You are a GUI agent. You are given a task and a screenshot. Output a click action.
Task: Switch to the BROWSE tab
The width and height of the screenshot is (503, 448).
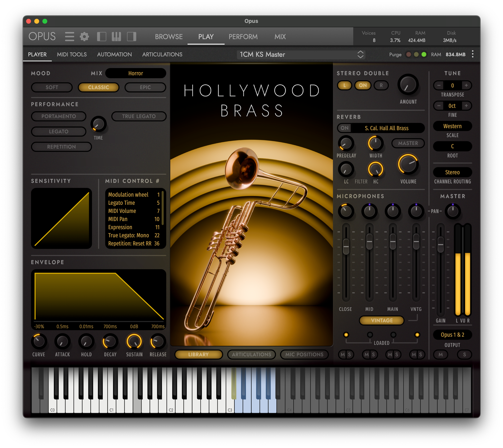pos(169,37)
